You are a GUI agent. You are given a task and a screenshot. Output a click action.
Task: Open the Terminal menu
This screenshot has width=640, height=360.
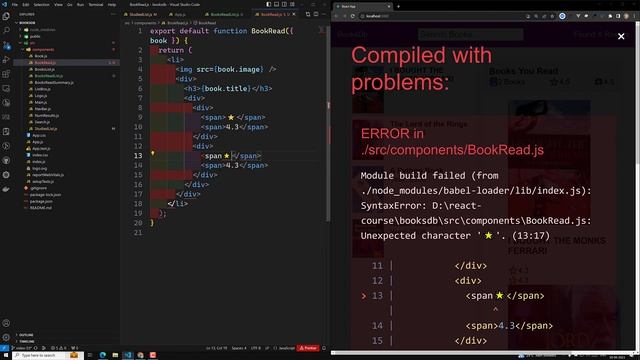[96, 4]
